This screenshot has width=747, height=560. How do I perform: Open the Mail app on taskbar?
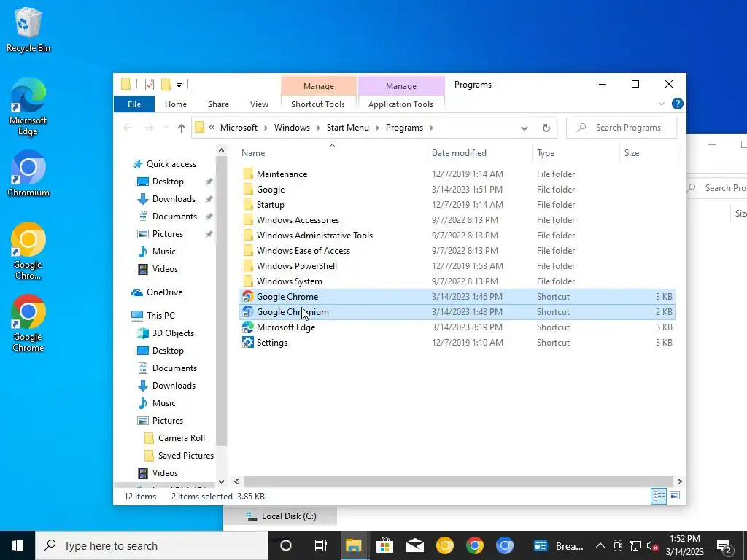tap(414, 545)
